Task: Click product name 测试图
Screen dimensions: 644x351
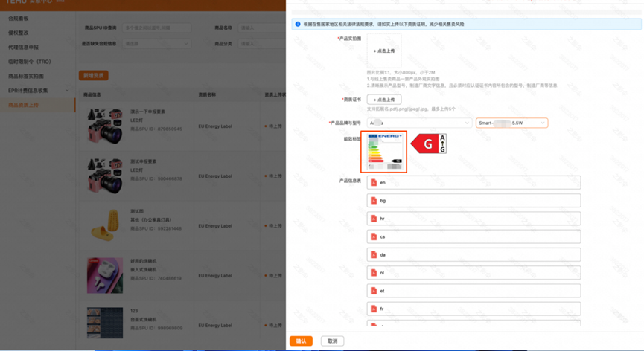Action: click(x=137, y=211)
